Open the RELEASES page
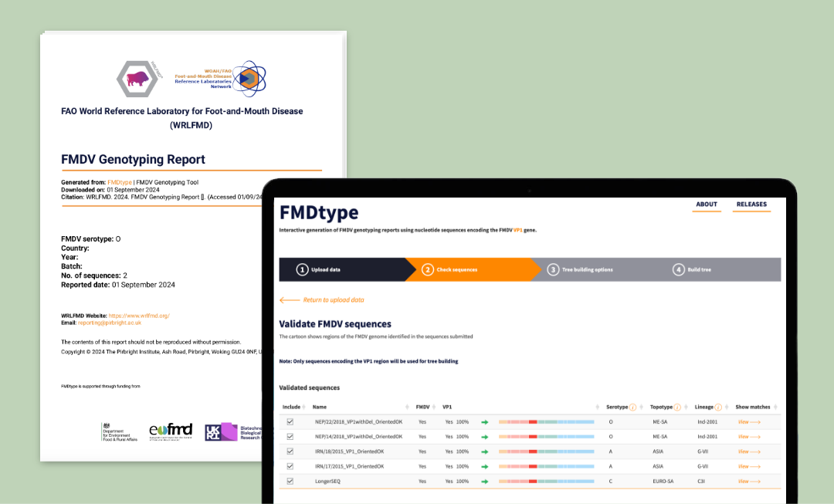Image resolution: width=834 pixels, height=504 pixels. 751,205
